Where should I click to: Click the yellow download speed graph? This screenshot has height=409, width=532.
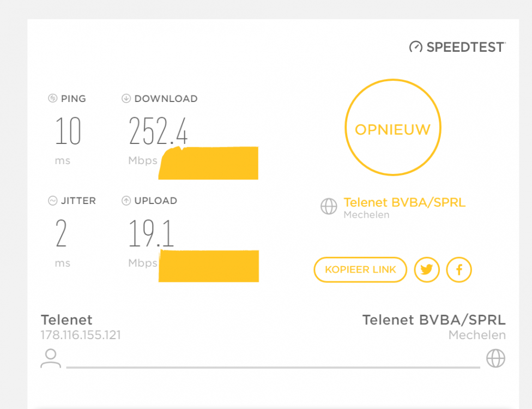209,163
